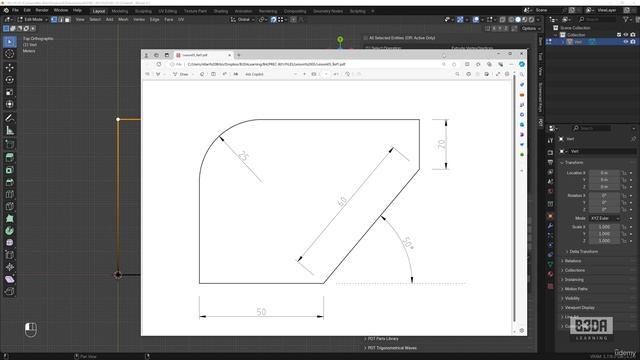Choose the Scale tool
This screenshot has height=360, width=640.
9,92
